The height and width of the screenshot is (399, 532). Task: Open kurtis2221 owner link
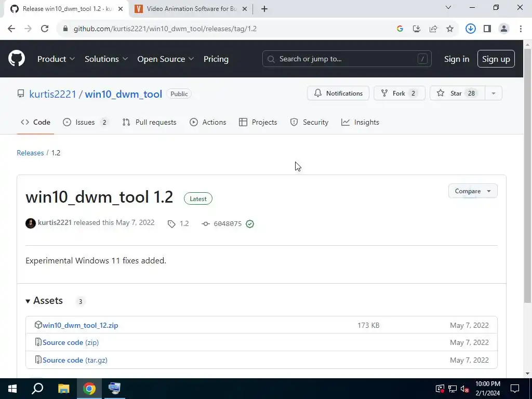point(52,94)
